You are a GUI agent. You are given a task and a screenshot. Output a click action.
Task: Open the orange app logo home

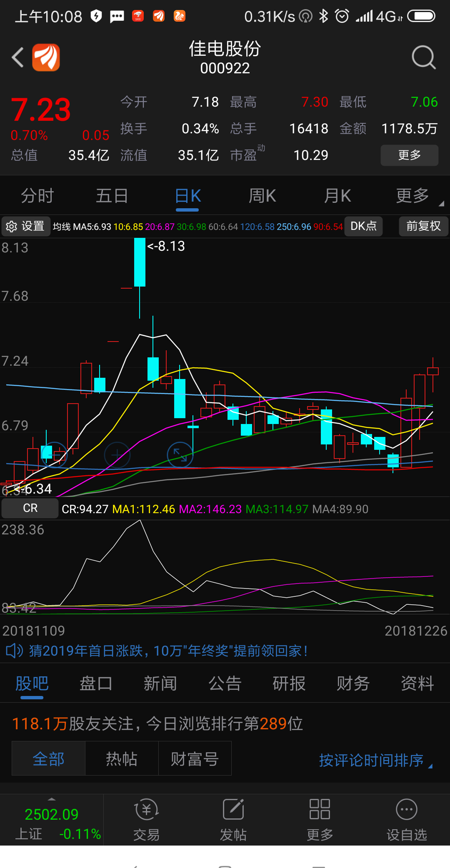46,57
